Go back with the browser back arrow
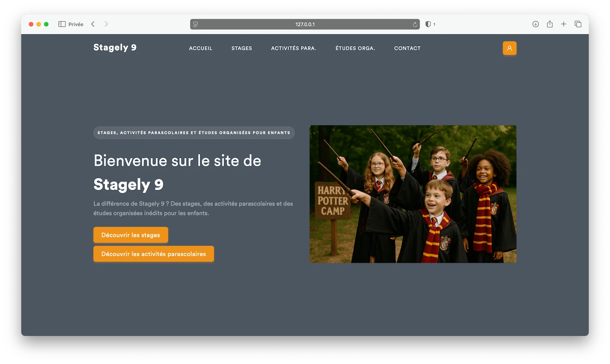This screenshot has width=610, height=364. coord(93,24)
